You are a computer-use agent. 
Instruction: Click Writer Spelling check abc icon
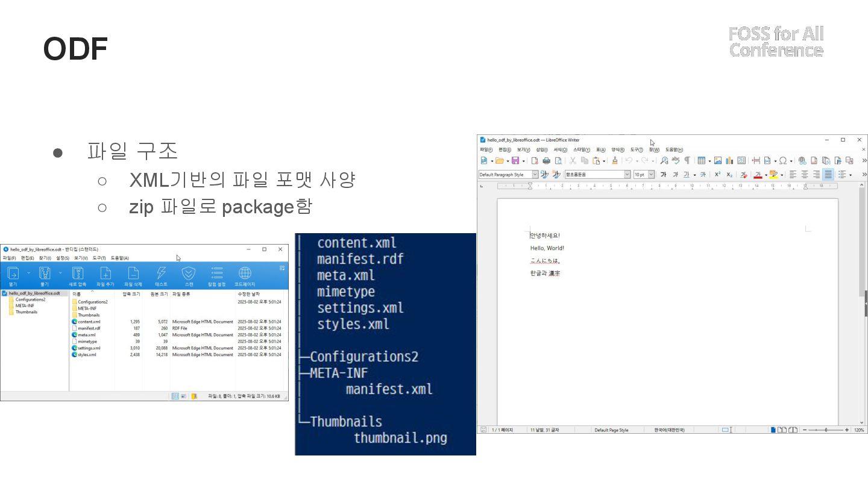point(676,161)
